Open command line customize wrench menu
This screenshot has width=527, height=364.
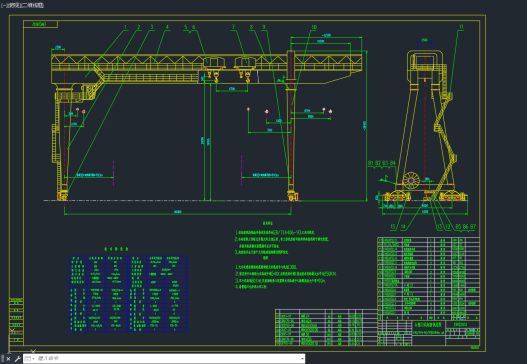pyautogui.click(x=17, y=359)
